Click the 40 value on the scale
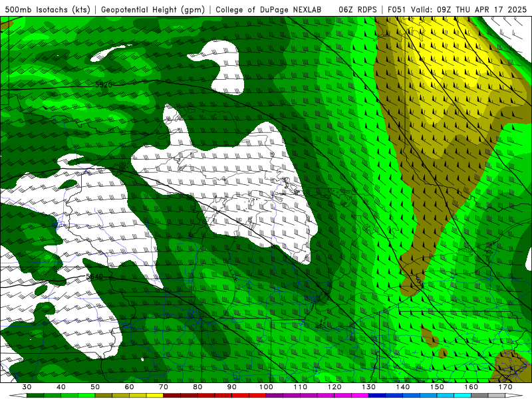The height and width of the screenshot is (399, 532). (x=61, y=387)
